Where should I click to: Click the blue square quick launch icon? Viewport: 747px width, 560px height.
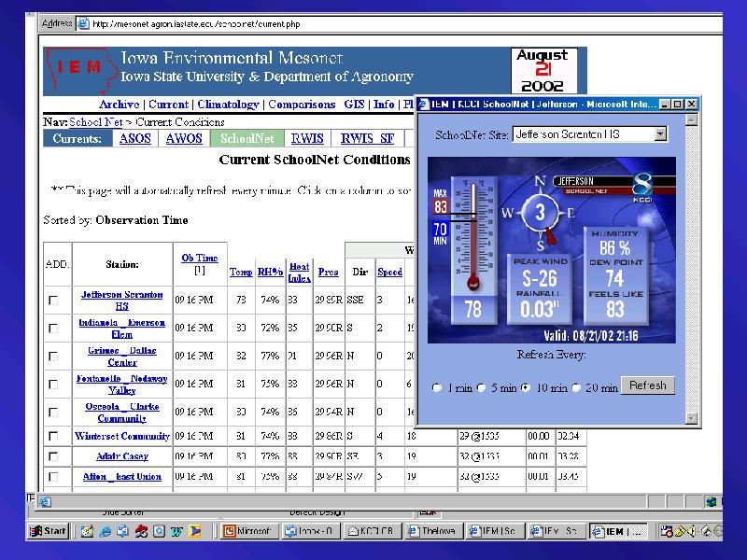coord(159,531)
